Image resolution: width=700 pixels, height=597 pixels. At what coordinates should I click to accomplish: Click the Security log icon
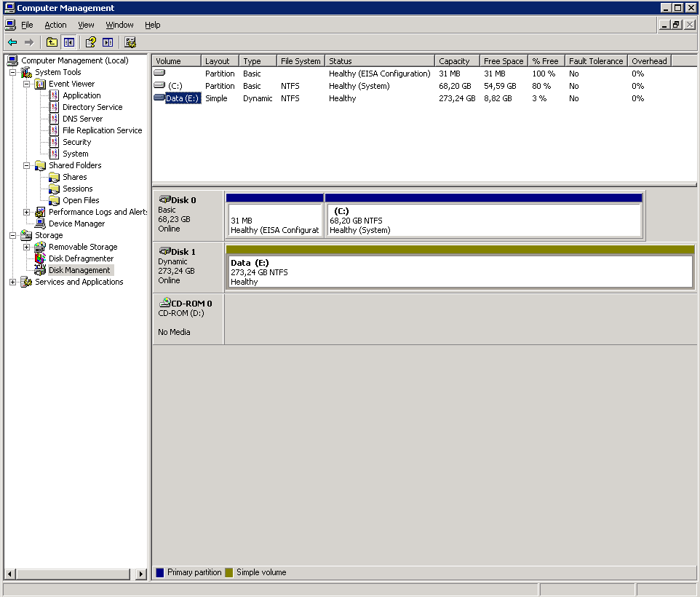(x=54, y=142)
